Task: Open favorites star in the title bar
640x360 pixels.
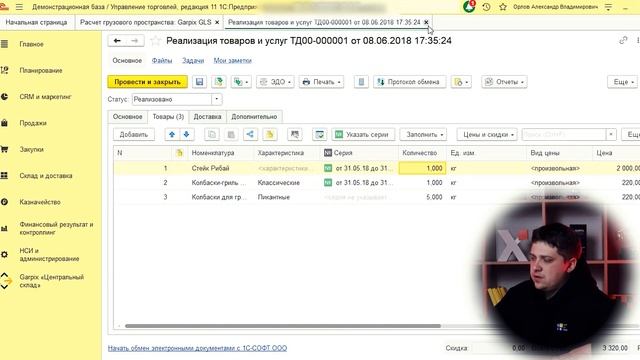Action: tap(503, 7)
